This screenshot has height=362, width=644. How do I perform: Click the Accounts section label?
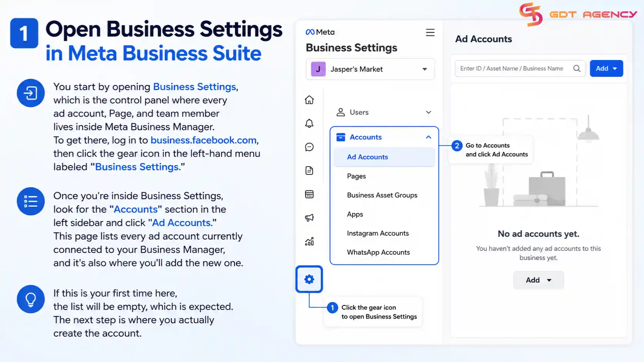coord(366,137)
